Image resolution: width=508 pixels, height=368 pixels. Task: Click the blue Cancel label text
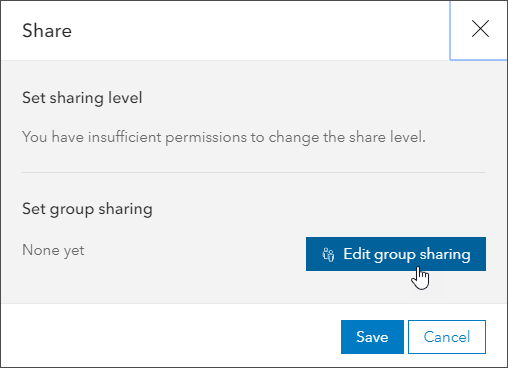447,337
